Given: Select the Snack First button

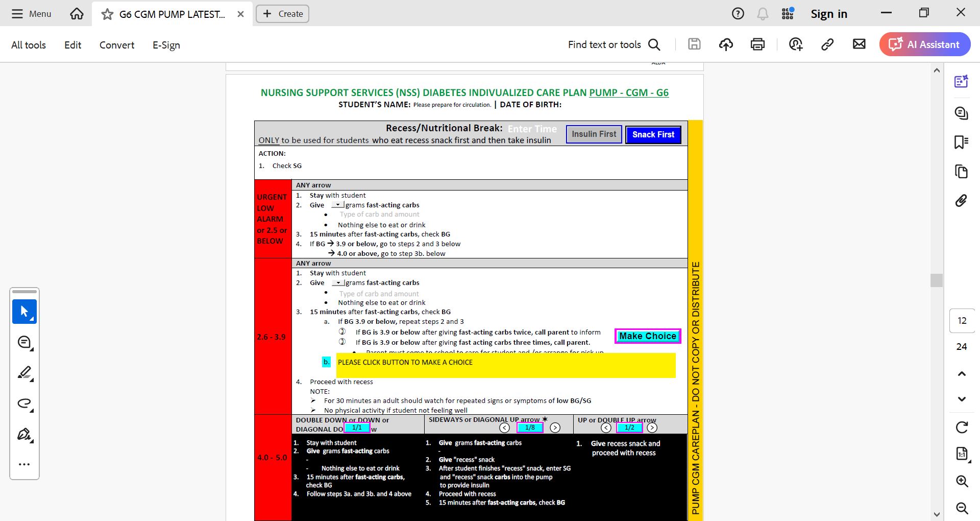Looking at the screenshot, I should point(653,135).
